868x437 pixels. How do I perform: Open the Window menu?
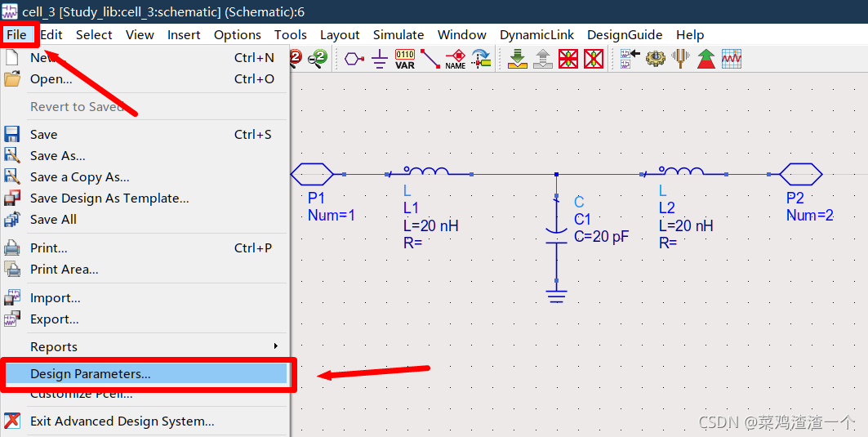click(461, 35)
